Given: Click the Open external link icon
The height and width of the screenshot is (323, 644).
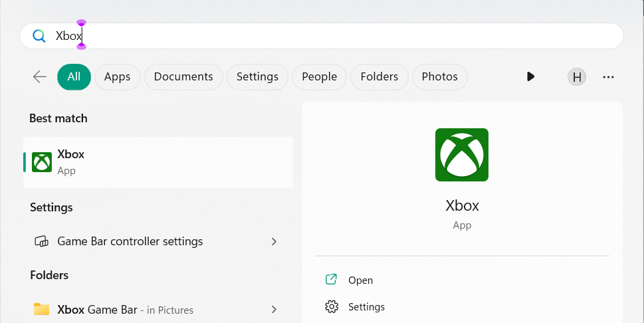Looking at the screenshot, I should pyautogui.click(x=331, y=280).
